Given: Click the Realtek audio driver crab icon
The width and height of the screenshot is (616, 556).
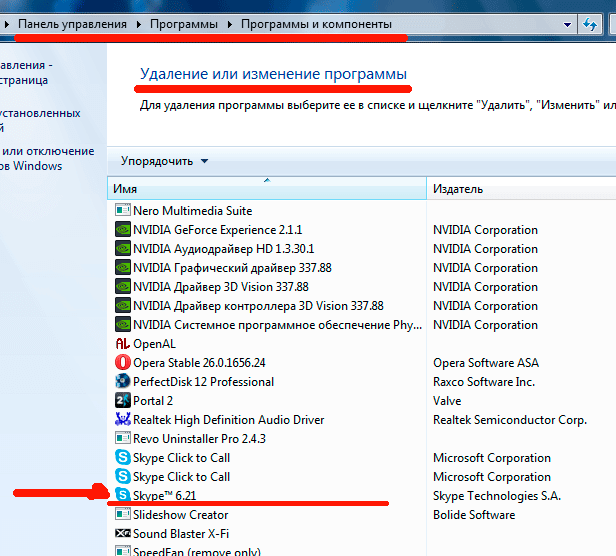Looking at the screenshot, I should [123, 419].
